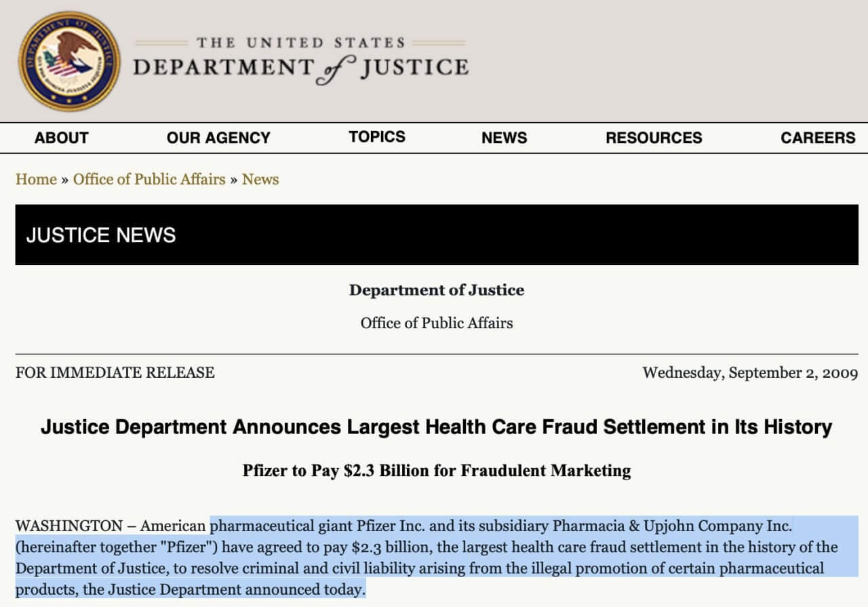
Task: Click the News breadcrumb link
Action: 260,179
